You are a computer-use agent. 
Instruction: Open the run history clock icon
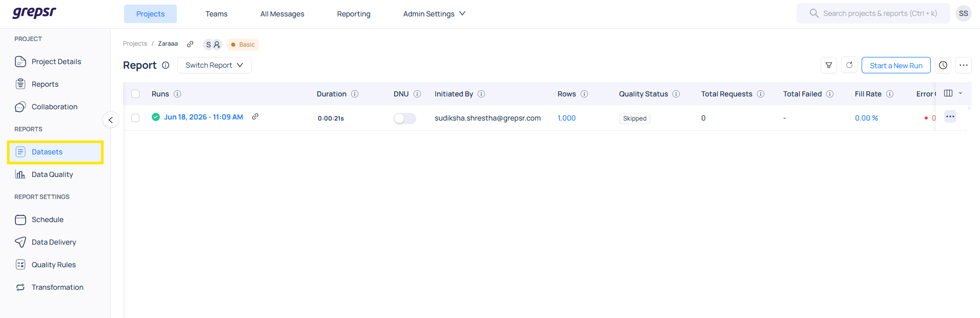(x=943, y=65)
